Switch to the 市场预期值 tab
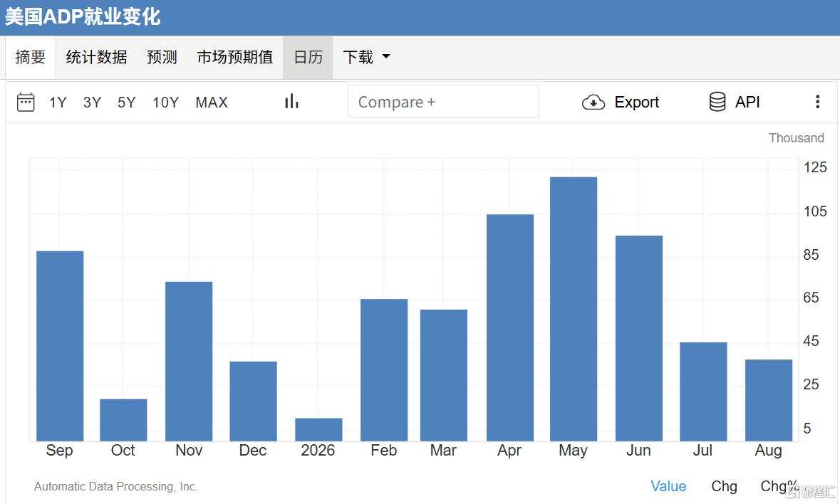Image resolution: width=840 pixels, height=504 pixels. (x=235, y=57)
